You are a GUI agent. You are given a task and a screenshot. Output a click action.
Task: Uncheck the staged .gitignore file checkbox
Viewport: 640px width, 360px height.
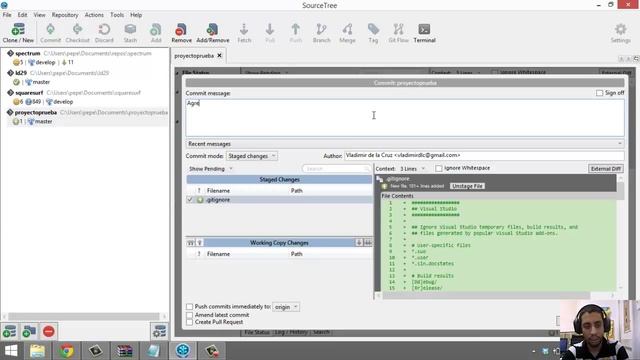tap(190, 200)
